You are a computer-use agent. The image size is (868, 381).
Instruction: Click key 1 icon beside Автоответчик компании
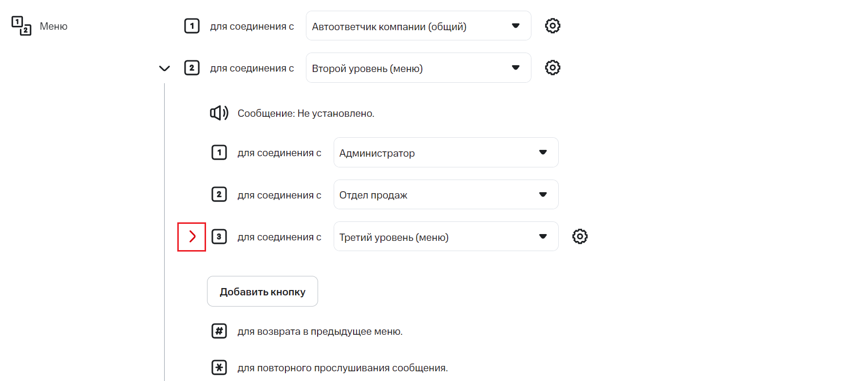[x=192, y=26]
